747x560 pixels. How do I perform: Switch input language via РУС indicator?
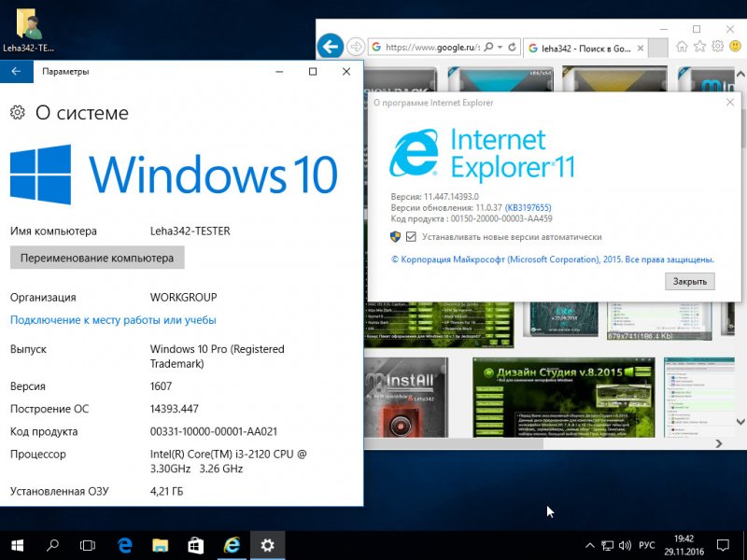pos(646,546)
